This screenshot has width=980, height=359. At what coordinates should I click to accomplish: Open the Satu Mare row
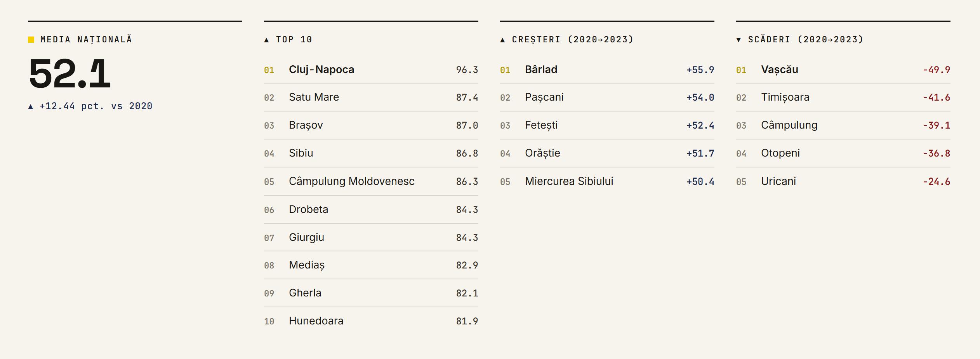pos(371,98)
